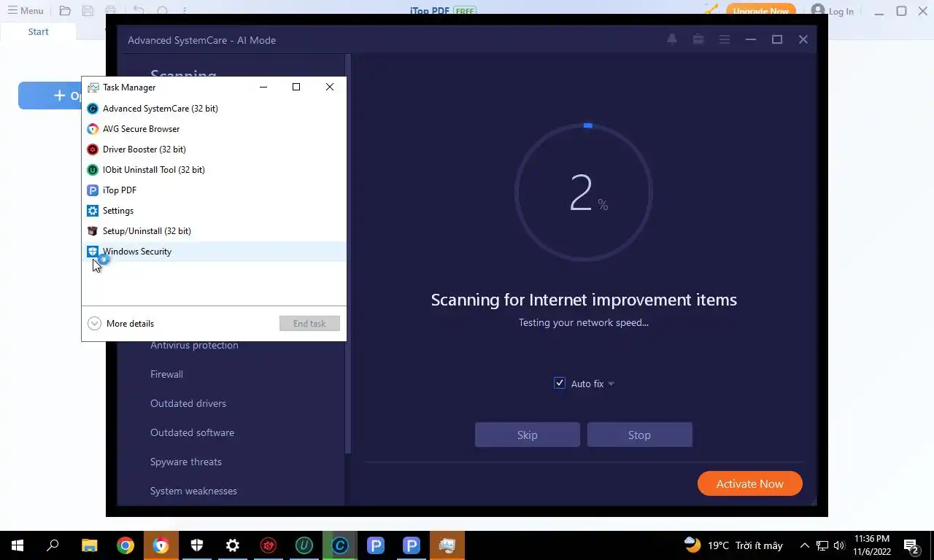Click iTop PDF save icon

(x=88, y=11)
